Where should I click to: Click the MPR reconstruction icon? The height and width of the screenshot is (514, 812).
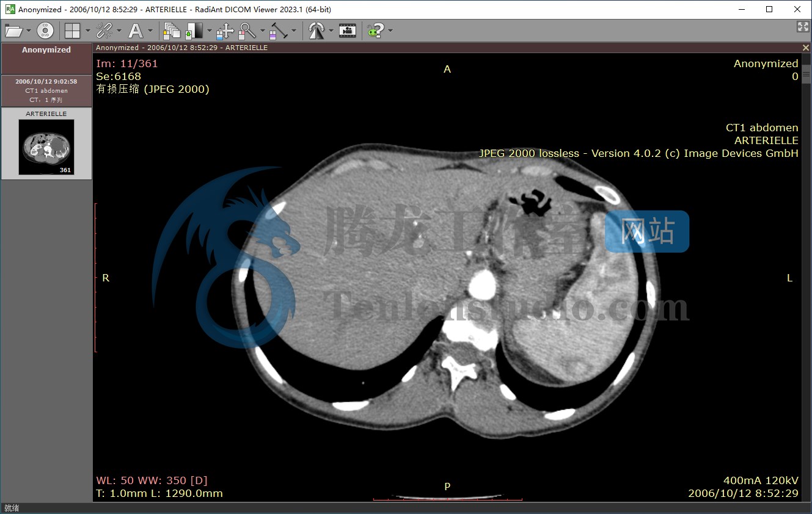pyautogui.click(x=316, y=31)
